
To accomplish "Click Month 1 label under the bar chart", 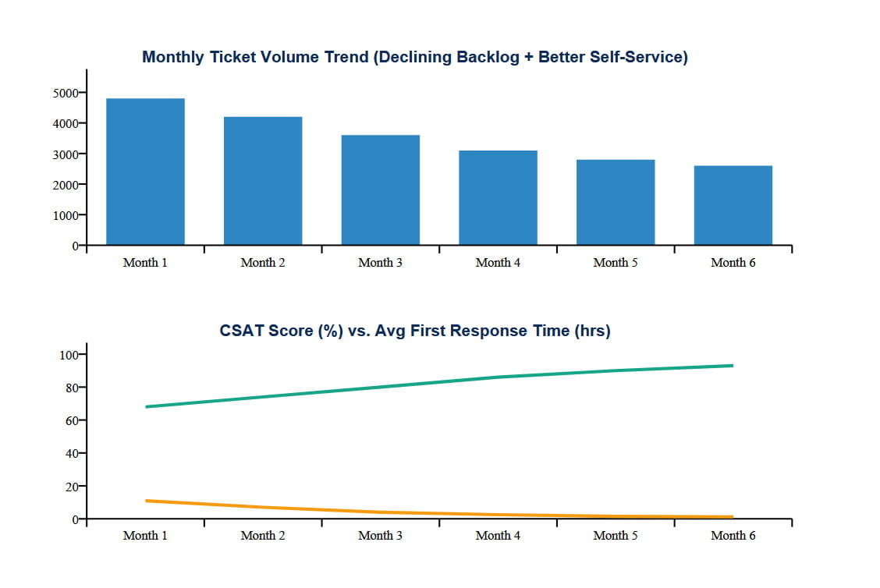I will (x=145, y=263).
